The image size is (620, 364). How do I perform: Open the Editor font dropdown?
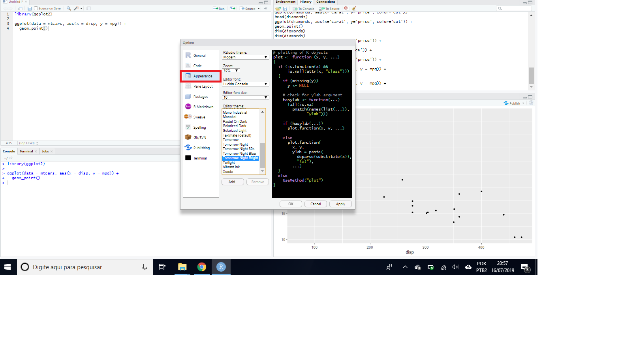(245, 84)
